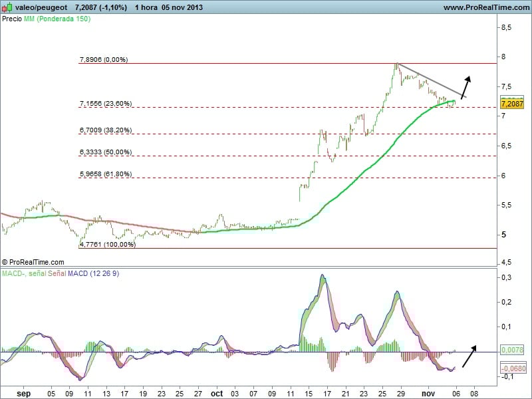Image resolution: width=532 pixels, height=399 pixels.
Task: Click the -0,0680 MACD value tag
Action: click(x=513, y=368)
